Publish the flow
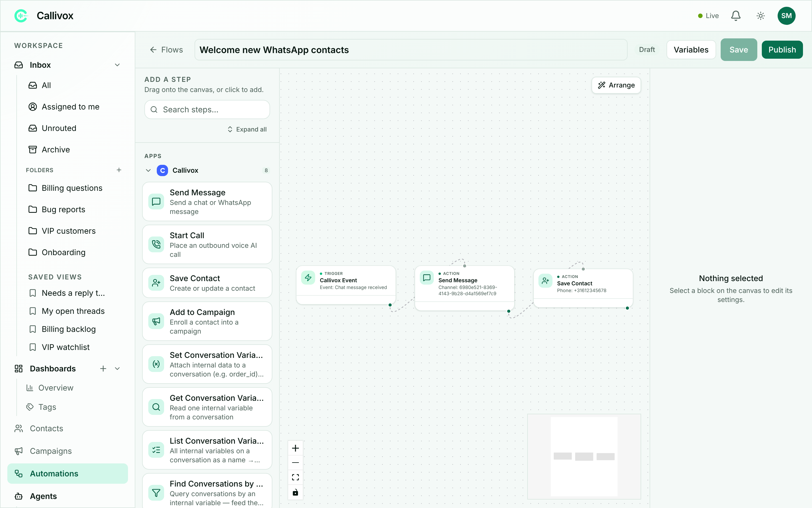 pyautogui.click(x=782, y=50)
